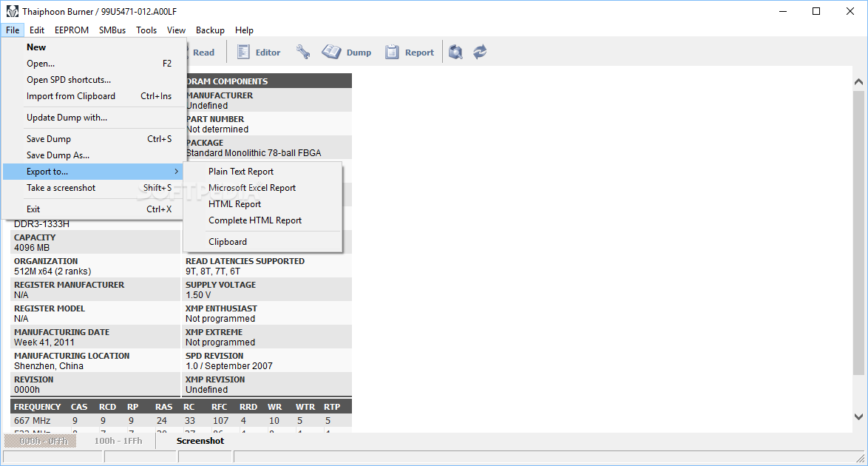868x466 pixels.
Task: Click the scrollbar up arrow
Action: (858, 81)
